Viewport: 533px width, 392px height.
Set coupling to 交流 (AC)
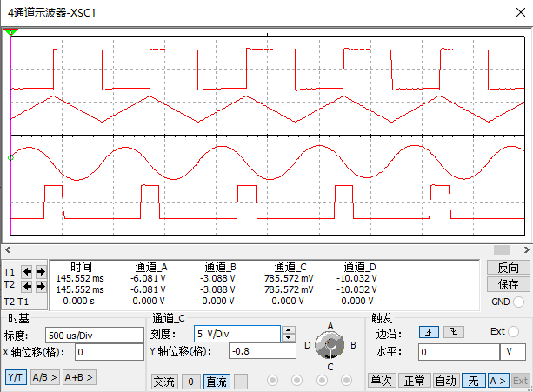[x=164, y=382]
